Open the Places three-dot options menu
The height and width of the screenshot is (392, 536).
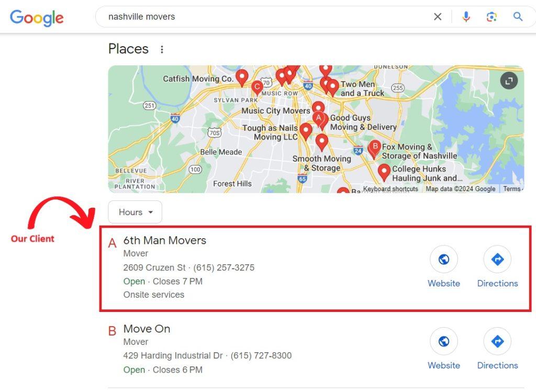tap(162, 49)
